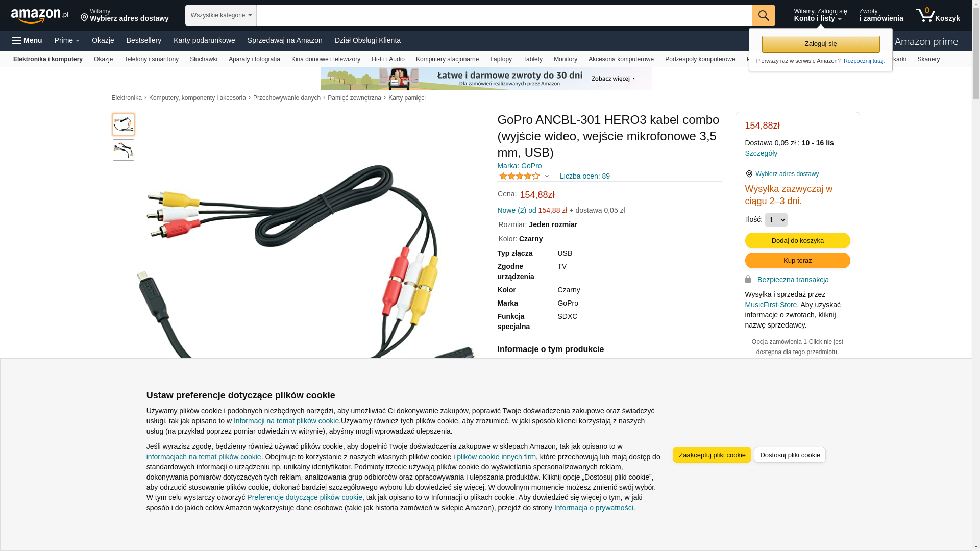
Task: Click the Dodaj do koszyka button
Action: click(x=797, y=240)
